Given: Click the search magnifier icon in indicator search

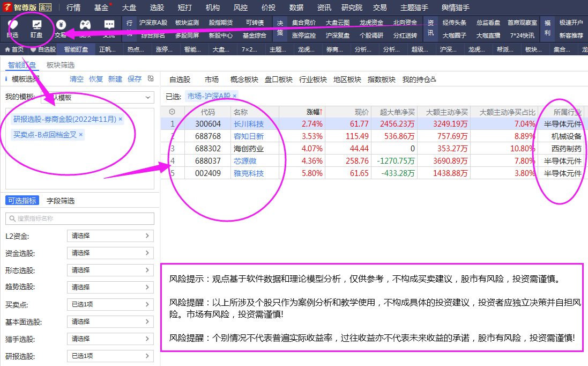Looking at the screenshot, I should click(x=12, y=218).
